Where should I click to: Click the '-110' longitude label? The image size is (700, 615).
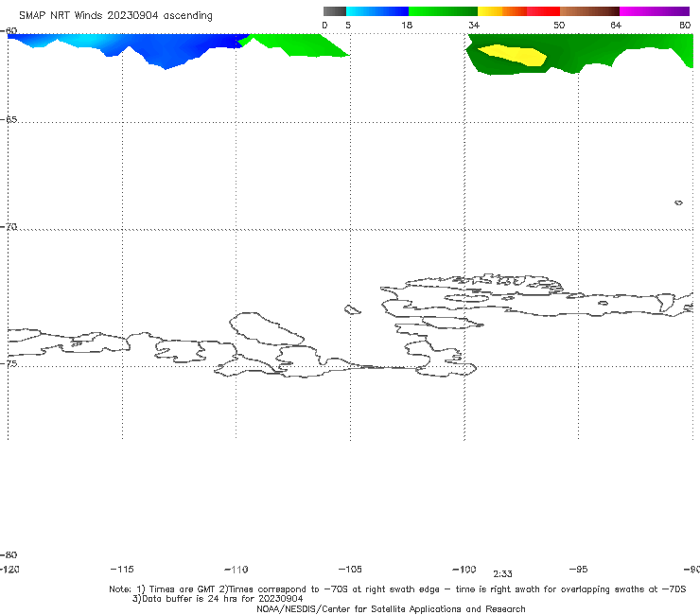pyautogui.click(x=236, y=570)
